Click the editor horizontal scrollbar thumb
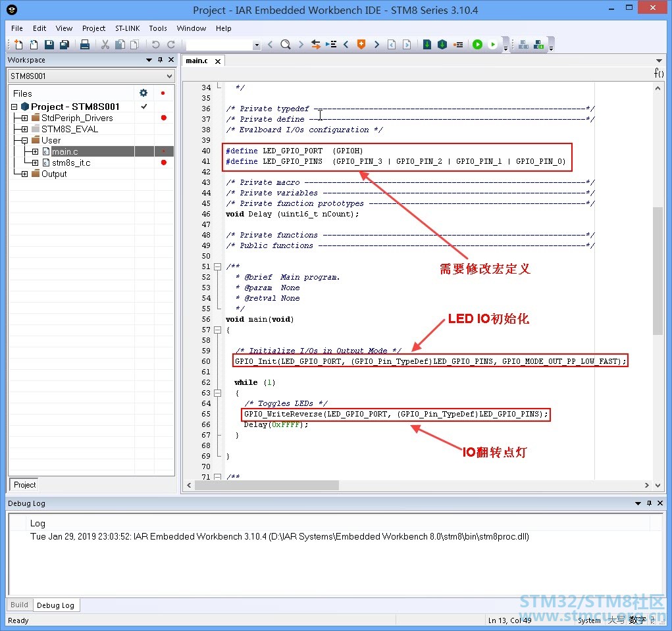Screen dimensions: 672x631 point(267,485)
